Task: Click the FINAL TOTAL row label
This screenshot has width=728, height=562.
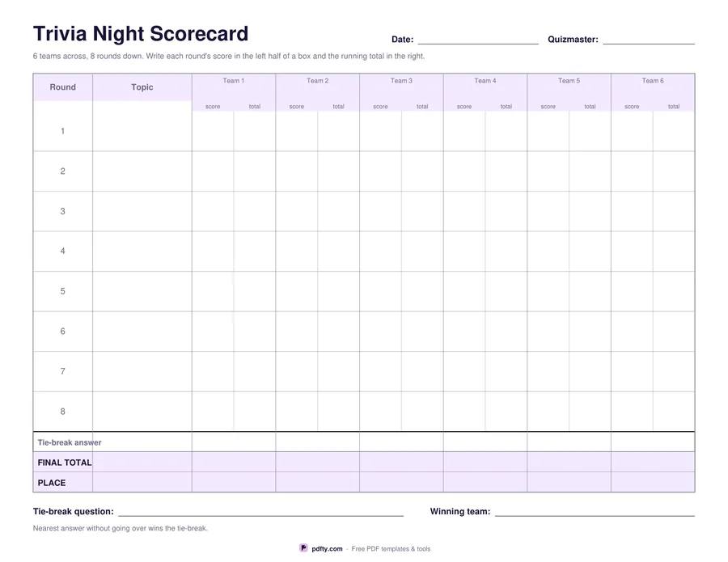Action: [x=65, y=463]
